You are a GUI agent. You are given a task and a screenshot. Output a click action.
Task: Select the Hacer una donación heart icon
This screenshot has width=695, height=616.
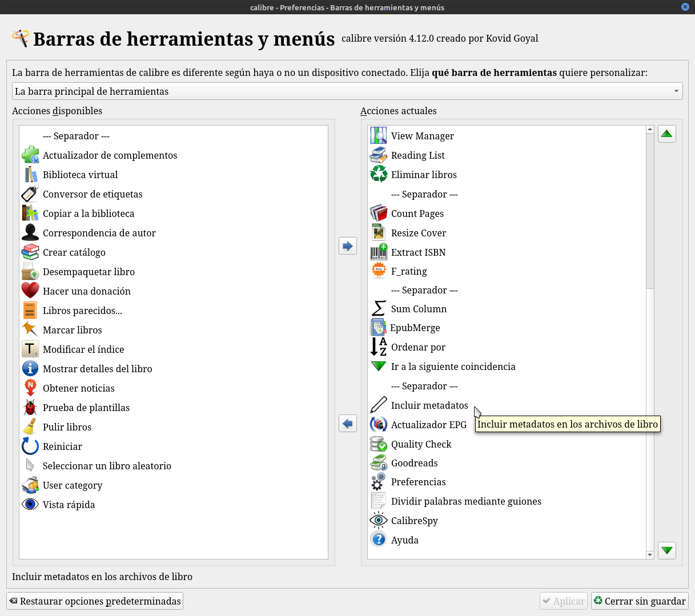tap(30, 291)
